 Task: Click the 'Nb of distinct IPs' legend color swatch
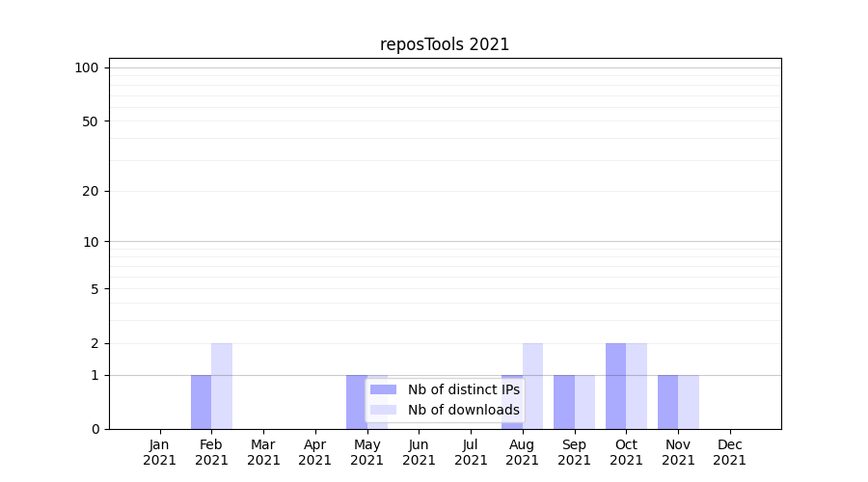click(383, 389)
